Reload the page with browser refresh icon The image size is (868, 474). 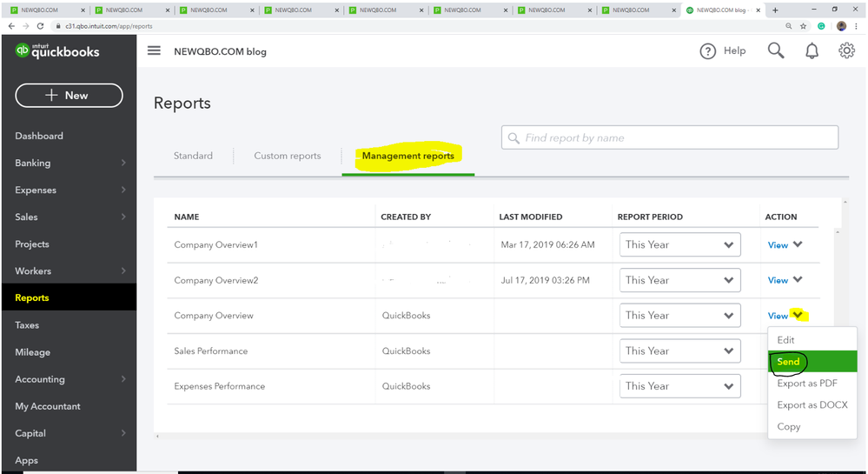click(x=41, y=26)
